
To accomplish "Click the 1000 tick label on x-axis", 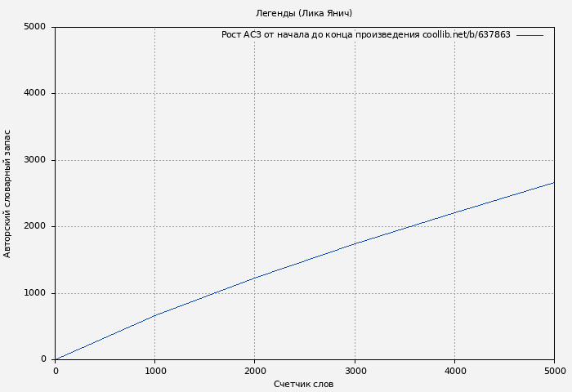I will (x=155, y=371).
